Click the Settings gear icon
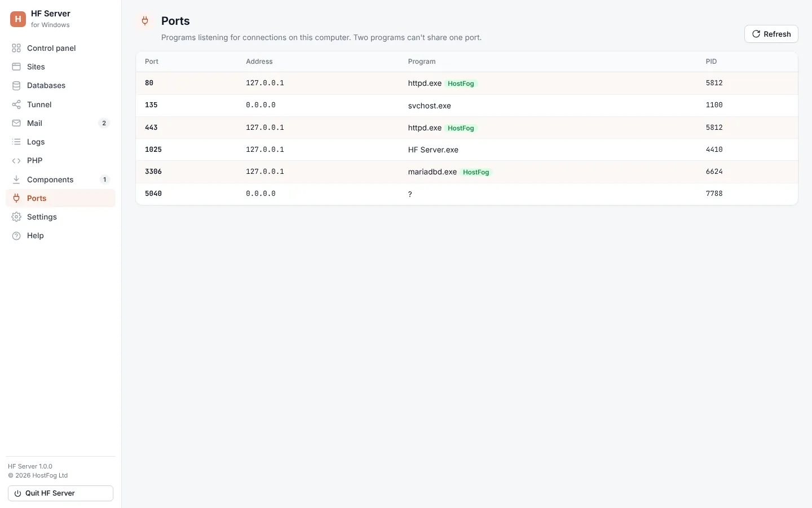 (x=16, y=217)
